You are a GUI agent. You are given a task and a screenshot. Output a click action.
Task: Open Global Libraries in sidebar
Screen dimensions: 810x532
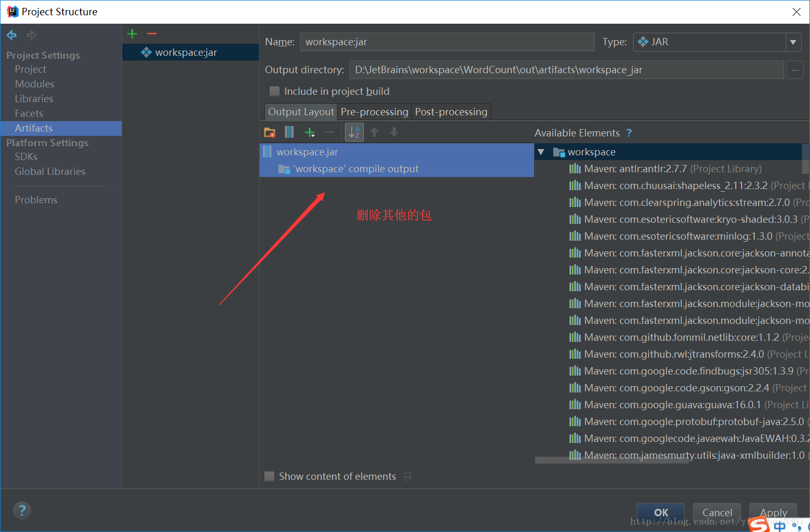[x=50, y=171]
